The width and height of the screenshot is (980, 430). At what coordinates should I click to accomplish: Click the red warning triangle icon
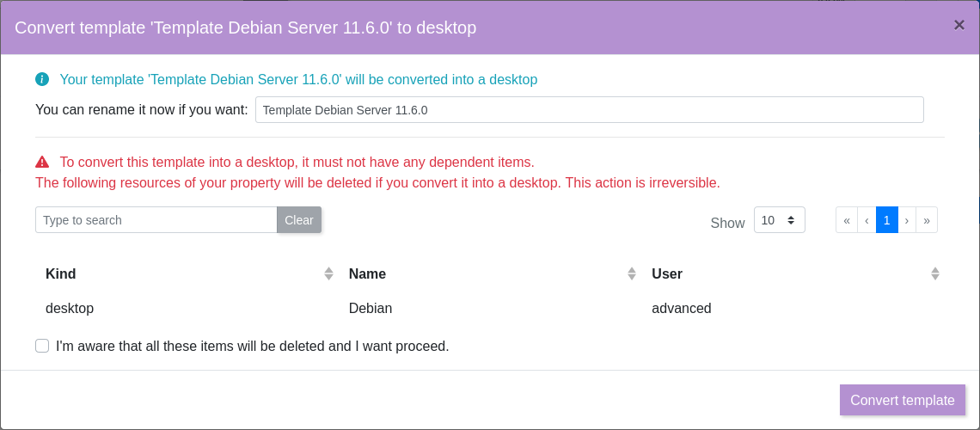click(42, 162)
